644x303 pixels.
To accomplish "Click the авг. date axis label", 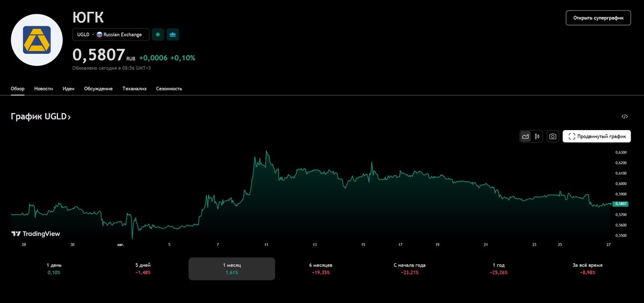I will tap(120, 244).
